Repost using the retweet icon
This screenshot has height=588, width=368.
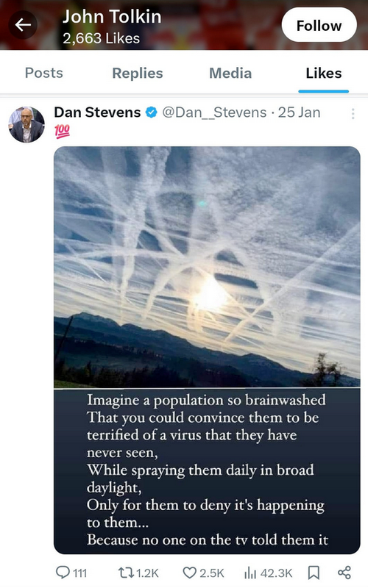[125, 573]
